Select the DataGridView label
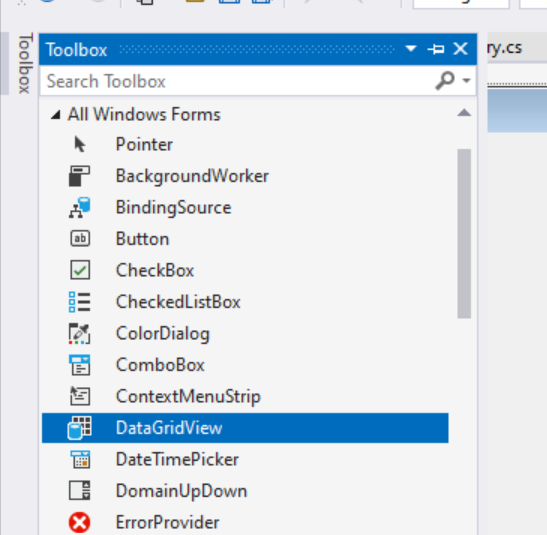The image size is (547, 535). click(169, 428)
